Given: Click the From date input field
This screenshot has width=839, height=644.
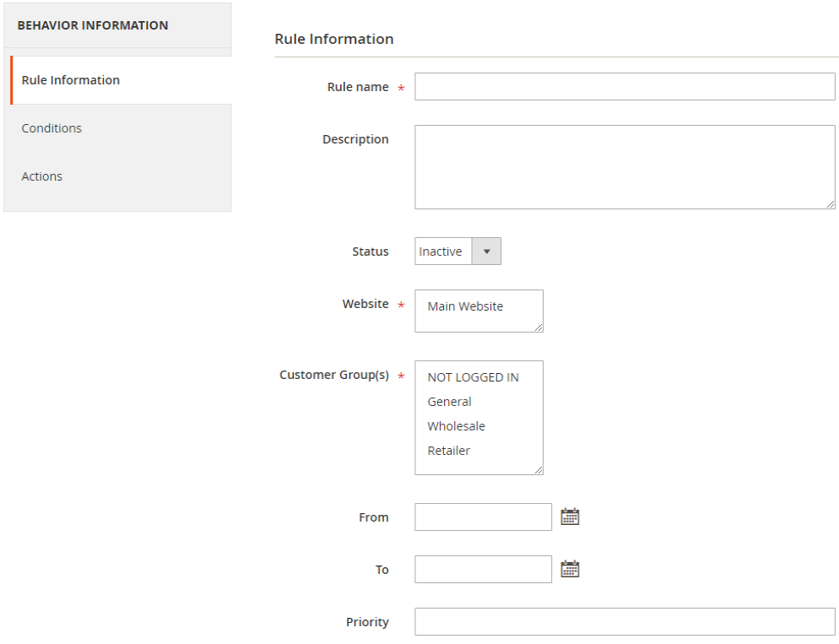Looking at the screenshot, I should click(483, 517).
